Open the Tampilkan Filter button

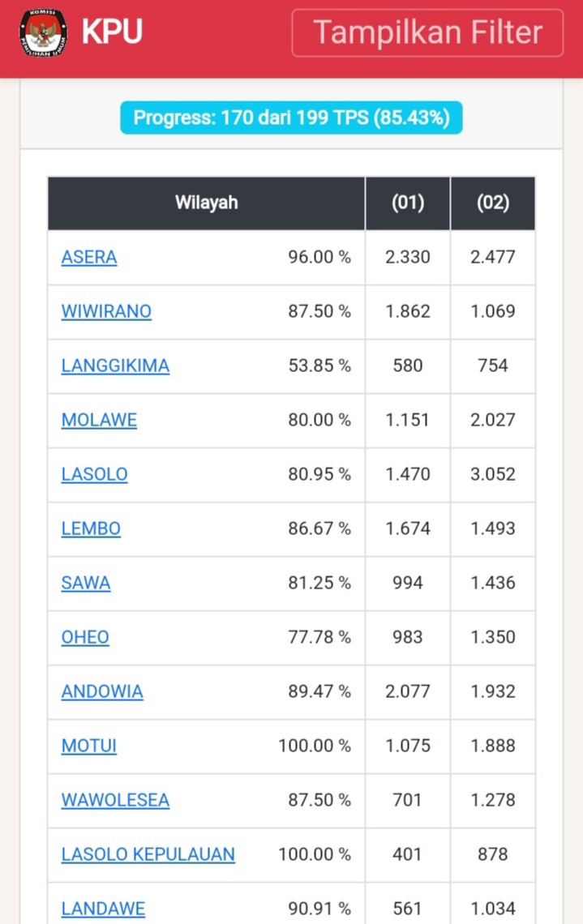[x=427, y=33]
